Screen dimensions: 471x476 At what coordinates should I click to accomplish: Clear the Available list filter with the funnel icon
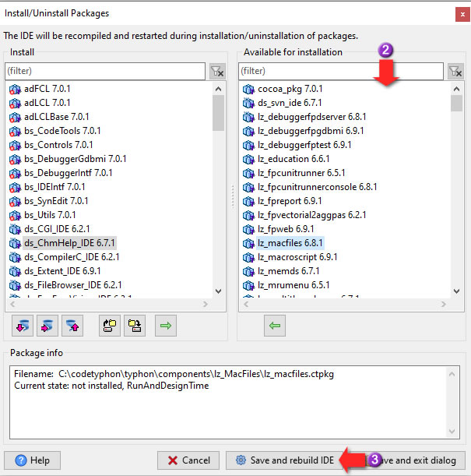pos(455,72)
